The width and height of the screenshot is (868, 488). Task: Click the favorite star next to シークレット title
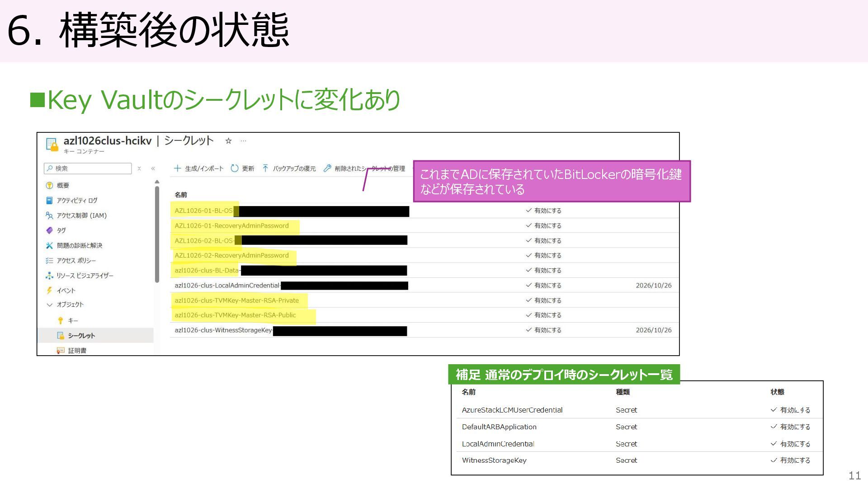coord(228,141)
